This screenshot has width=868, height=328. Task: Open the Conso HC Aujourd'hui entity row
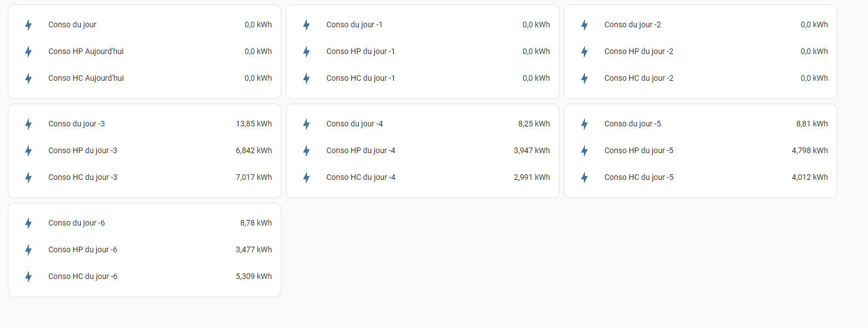click(x=145, y=78)
